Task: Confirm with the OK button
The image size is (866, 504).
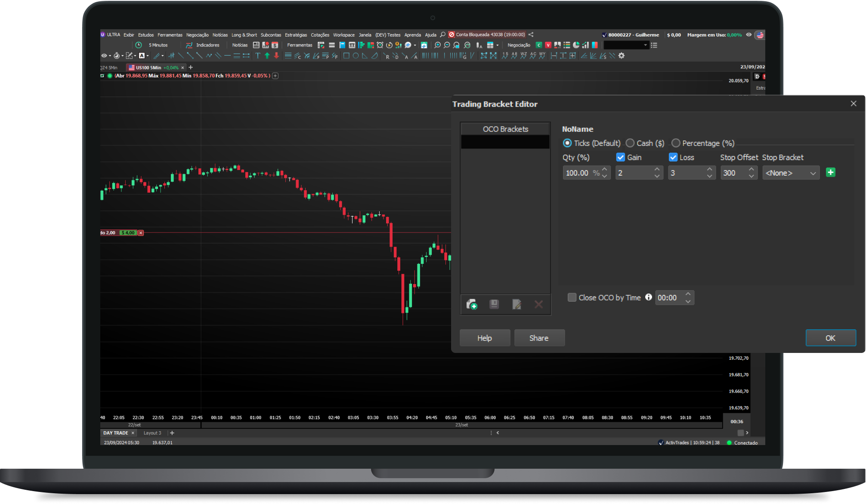Action: (831, 337)
